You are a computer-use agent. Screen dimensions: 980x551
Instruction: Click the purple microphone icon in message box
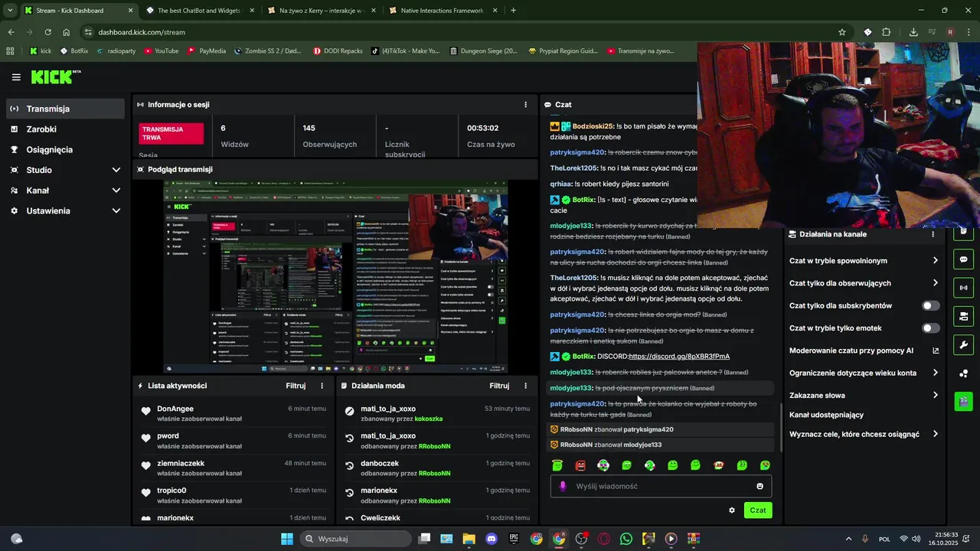[563, 486]
